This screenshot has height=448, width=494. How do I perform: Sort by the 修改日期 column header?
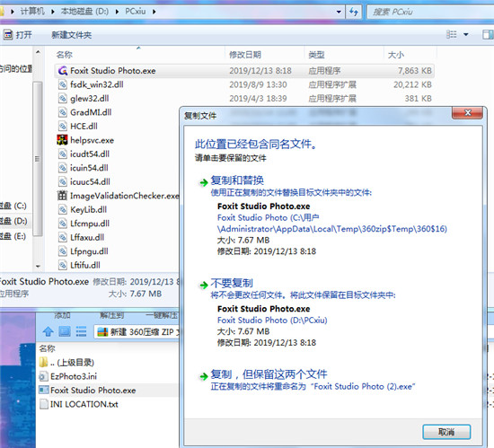click(x=245, y=55)
